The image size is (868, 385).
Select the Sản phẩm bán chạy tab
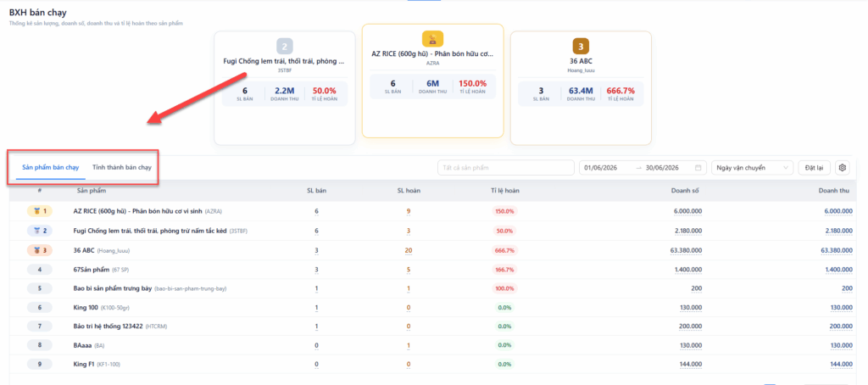click(x=50, y=167)
